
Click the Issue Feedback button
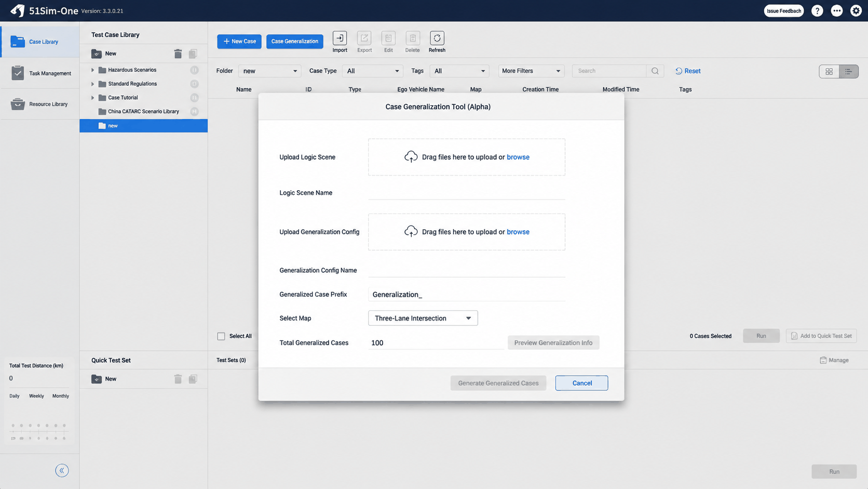[x=784, y=11]
